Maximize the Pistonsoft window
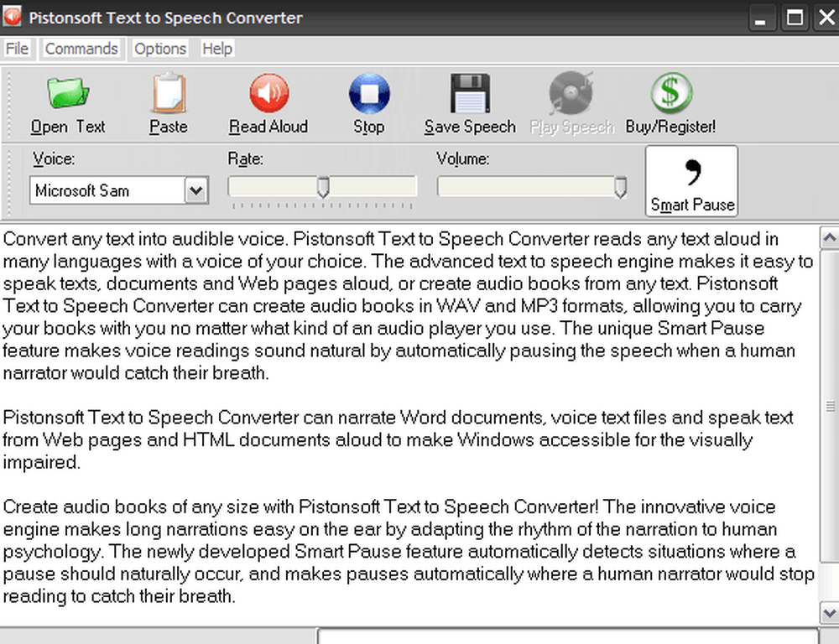This screenshot has height=644, width=839. coord(795,18)
